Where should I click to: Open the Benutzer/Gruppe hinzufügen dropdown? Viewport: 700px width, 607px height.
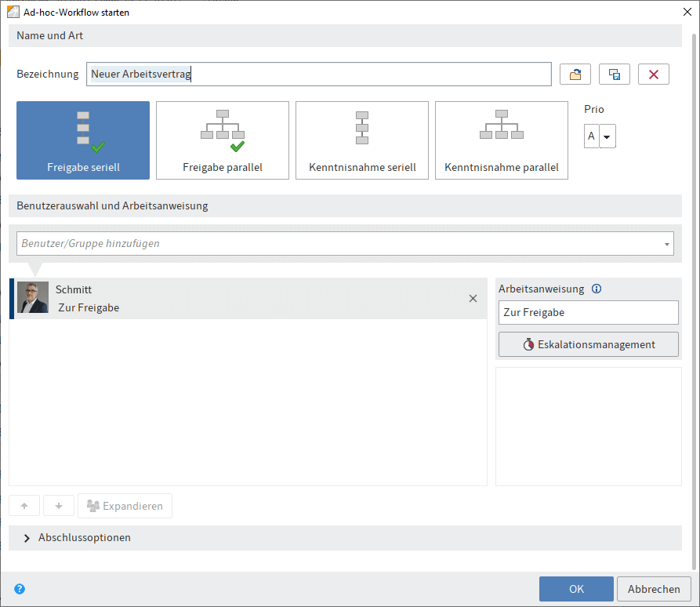tap(345, 243)
